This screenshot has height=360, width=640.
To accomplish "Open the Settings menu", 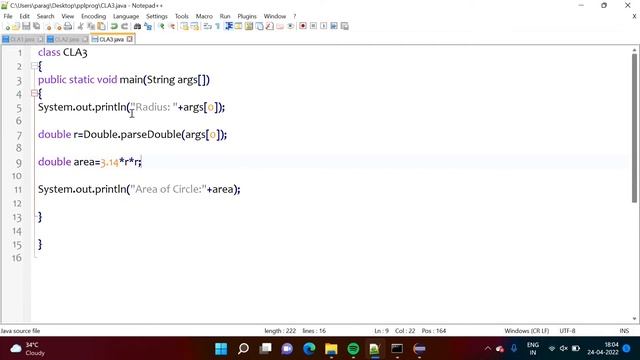I will pos(157,16).
